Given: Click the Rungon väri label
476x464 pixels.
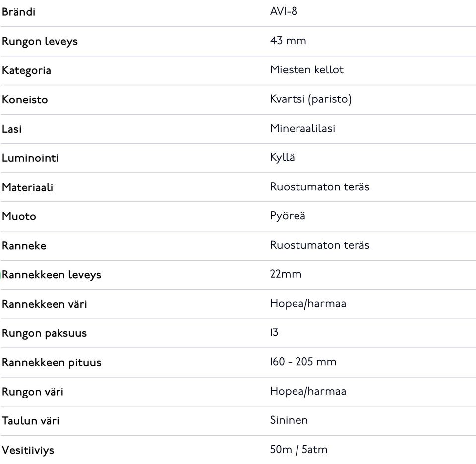Looking at the screenshot, I should coord(33,392).
